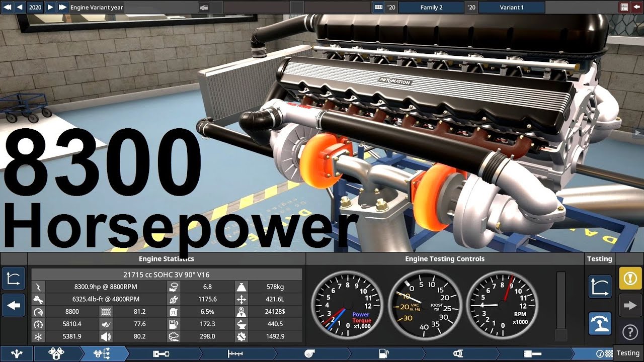Click the emissions cloud icon beside 298.0

[x=174, y=337]
